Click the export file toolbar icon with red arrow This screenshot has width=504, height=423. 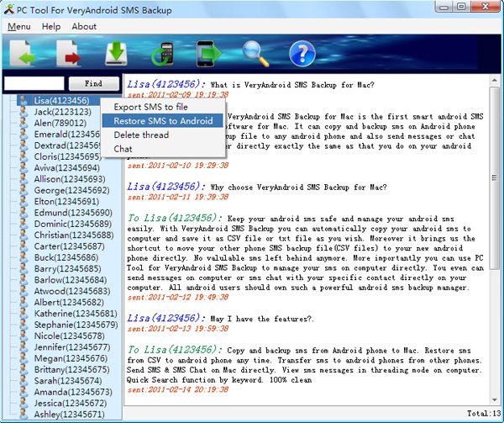click(x=68, y=53)
